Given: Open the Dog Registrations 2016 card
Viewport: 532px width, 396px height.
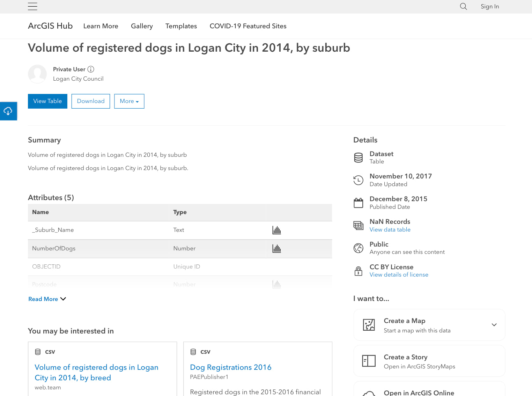Looking at the screenshot, I should click(230, 367).
